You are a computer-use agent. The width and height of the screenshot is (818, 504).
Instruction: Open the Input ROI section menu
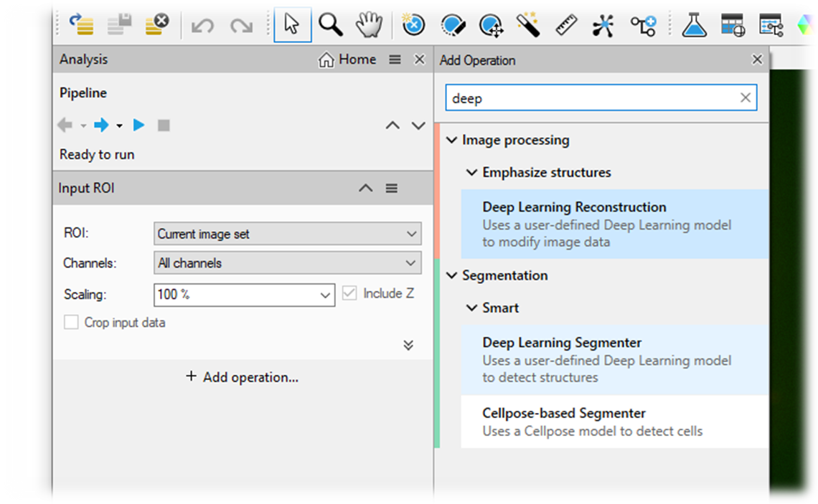[392, 188]
